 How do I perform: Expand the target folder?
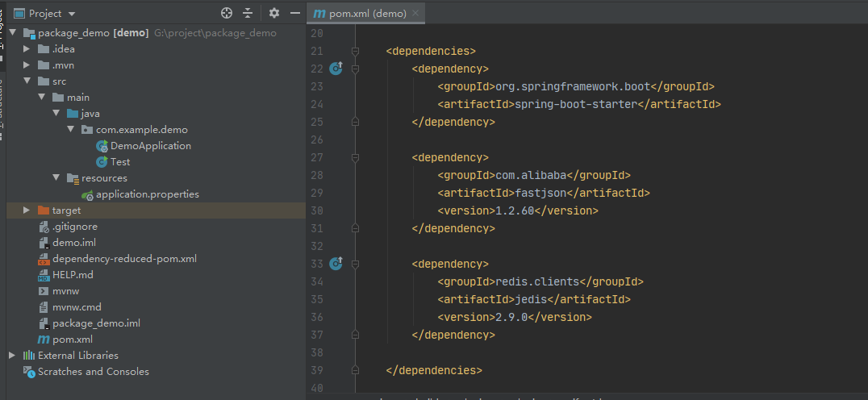click(27, 210)
